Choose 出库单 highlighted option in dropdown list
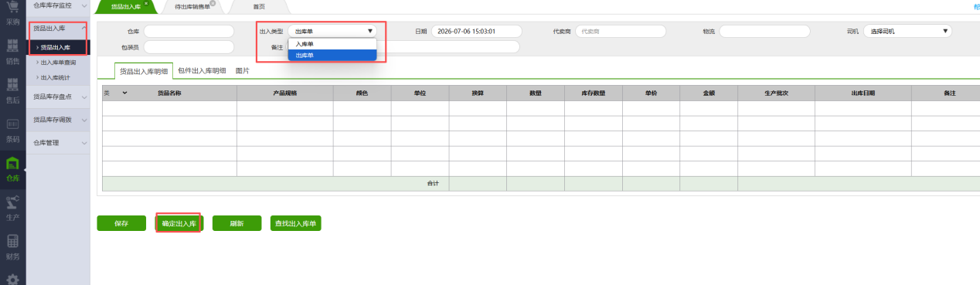Screen dimensions: 980x285 (x=332, y=55)
